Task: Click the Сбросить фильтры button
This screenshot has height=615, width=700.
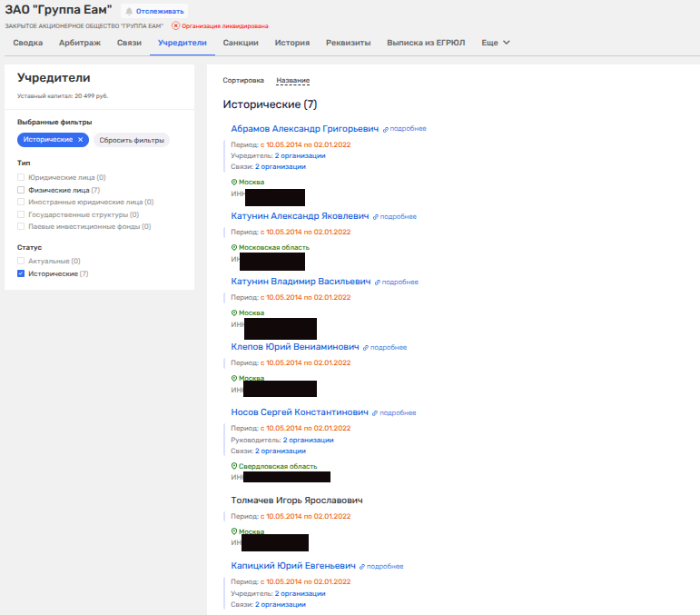Action: coord(132,140)
